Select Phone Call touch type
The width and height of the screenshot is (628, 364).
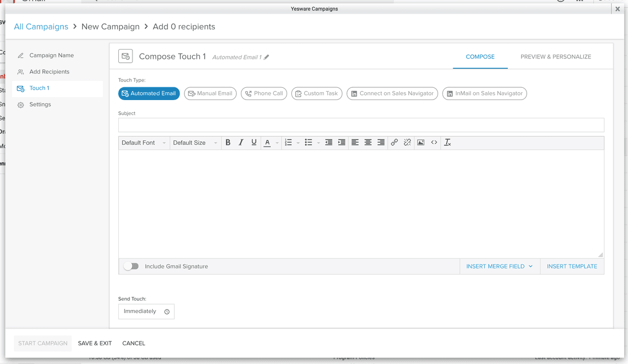click(264, 93)
